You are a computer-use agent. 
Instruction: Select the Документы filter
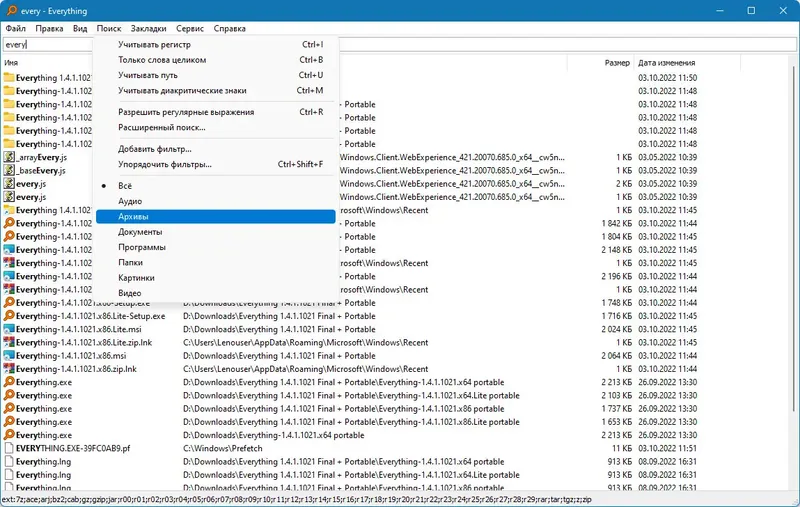click(216, 232)
